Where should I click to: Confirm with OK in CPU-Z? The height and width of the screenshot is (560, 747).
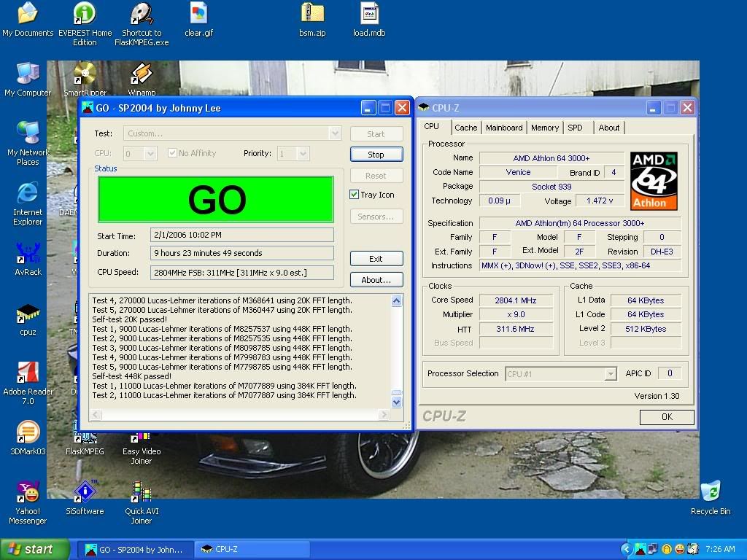pyautogui.click(x=667, y=416)
